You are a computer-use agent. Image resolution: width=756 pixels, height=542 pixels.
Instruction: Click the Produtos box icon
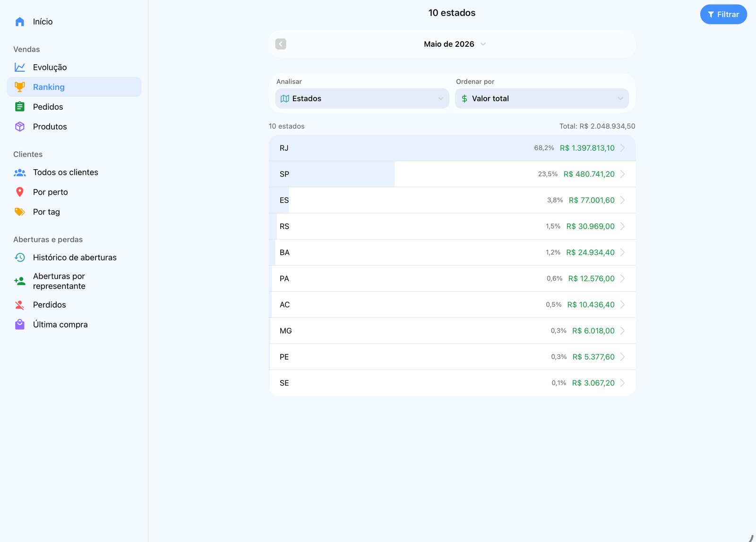[20, 127]
